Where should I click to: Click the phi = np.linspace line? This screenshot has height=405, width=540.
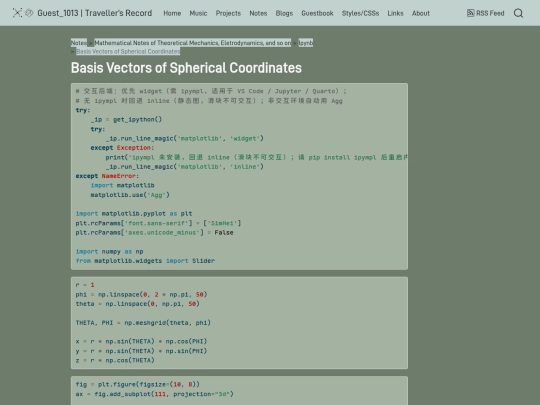point(141,294)
